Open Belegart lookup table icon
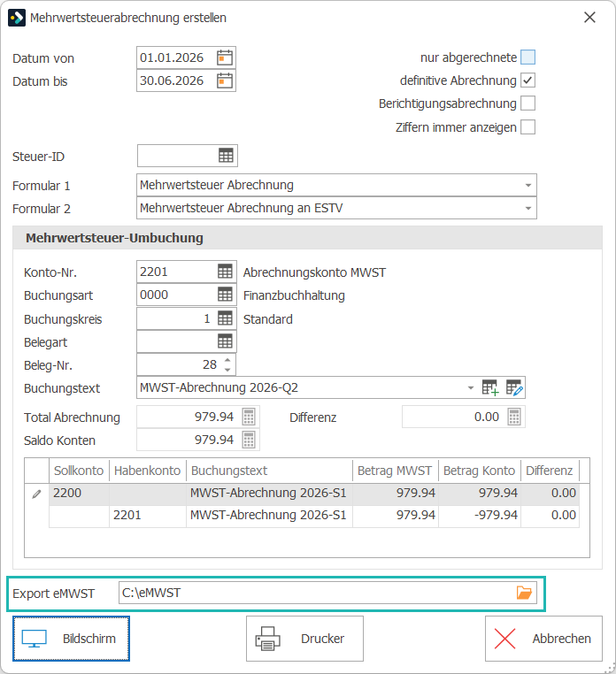The height and width of the screenshot is (674, 616). coord(225,341)
